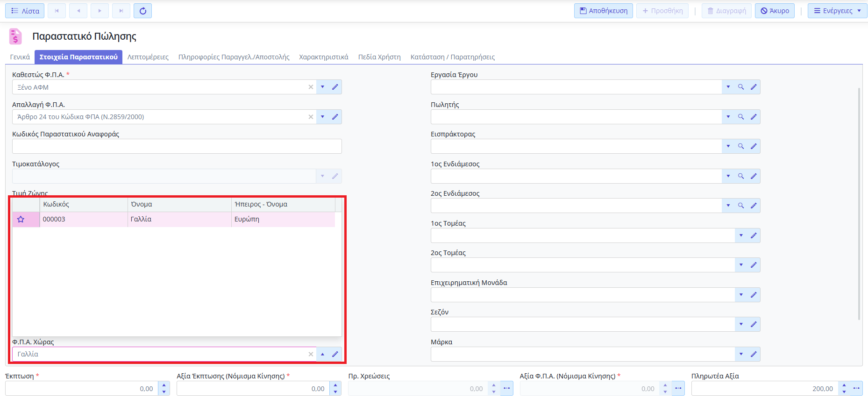This screenshot has height=399, width=868.
Task: Click the edit pencil for Μάρκα
Action: [754, 354]
